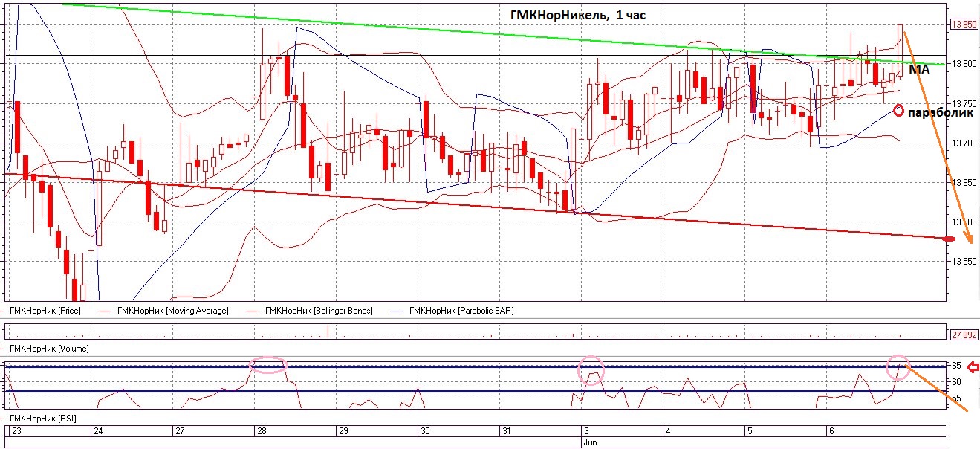
Task: Click date 24 on the time axis
Action: coord(97,431)
